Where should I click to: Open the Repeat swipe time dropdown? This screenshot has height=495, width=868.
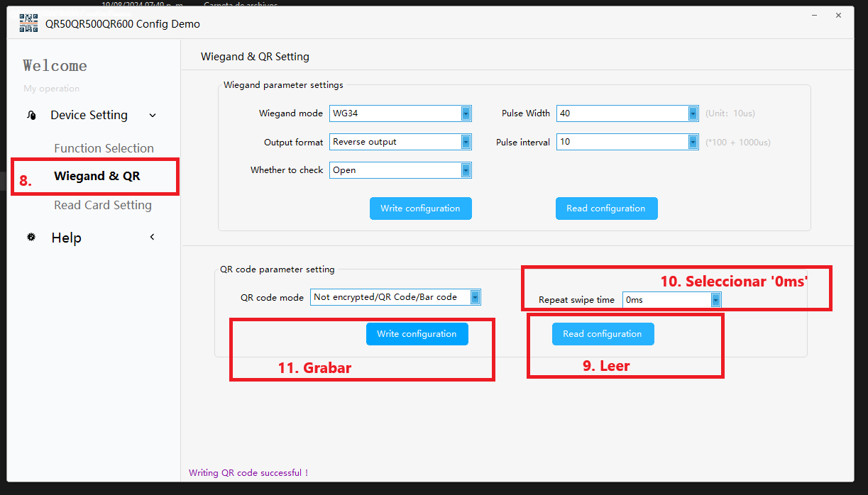[715, 300]
